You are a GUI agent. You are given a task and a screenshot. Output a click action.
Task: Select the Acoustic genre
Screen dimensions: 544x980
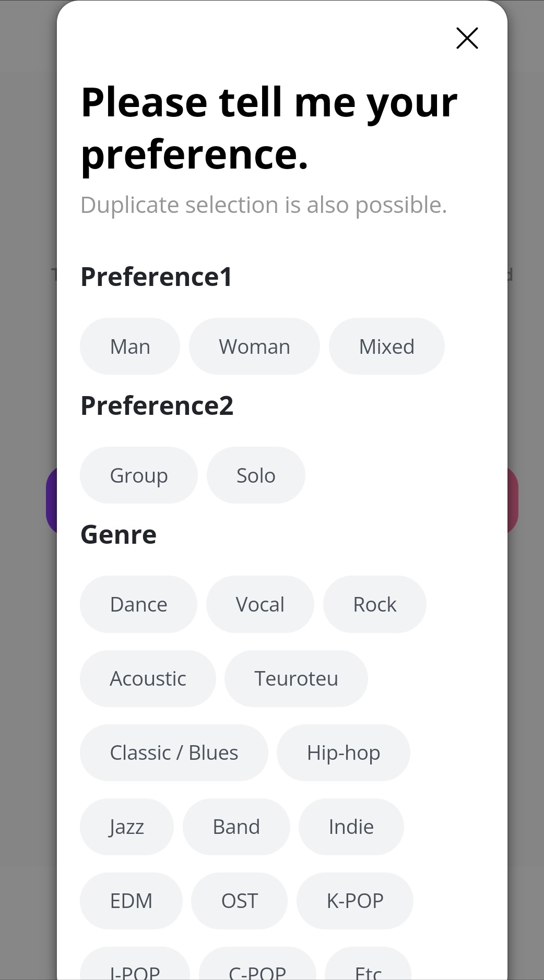(148, 678)
